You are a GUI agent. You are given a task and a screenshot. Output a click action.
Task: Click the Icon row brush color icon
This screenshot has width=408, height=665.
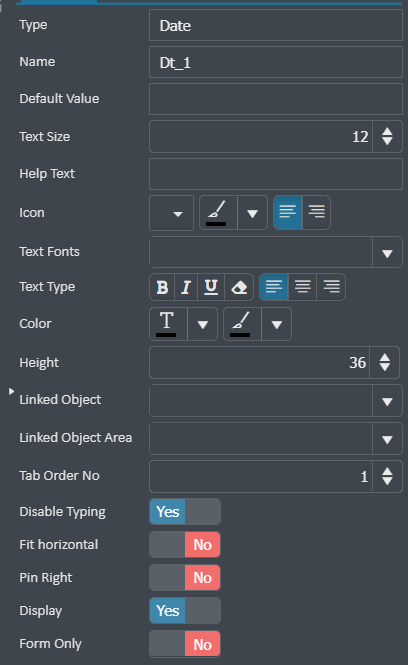pyautogui.click(x=218, y=212)
